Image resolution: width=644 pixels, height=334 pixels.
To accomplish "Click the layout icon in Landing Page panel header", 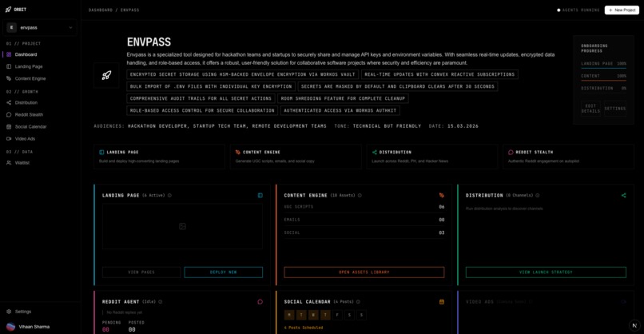I will click(260, 196).
